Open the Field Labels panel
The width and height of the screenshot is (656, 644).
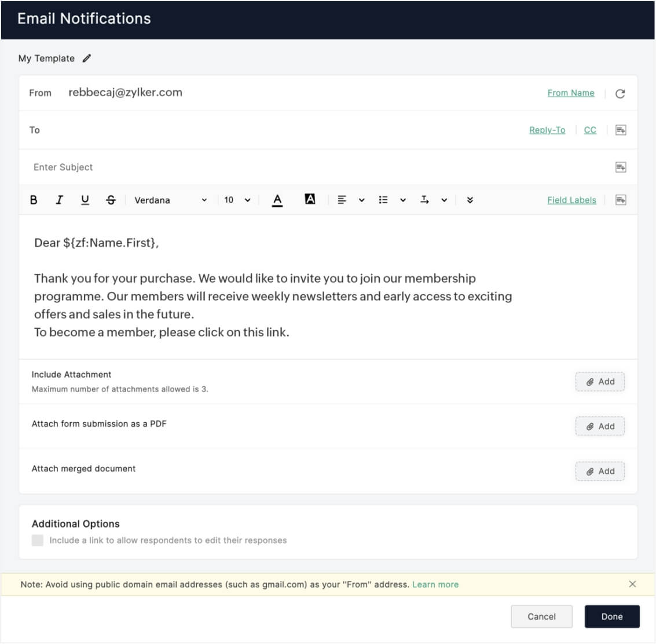[x=571, y=200]
